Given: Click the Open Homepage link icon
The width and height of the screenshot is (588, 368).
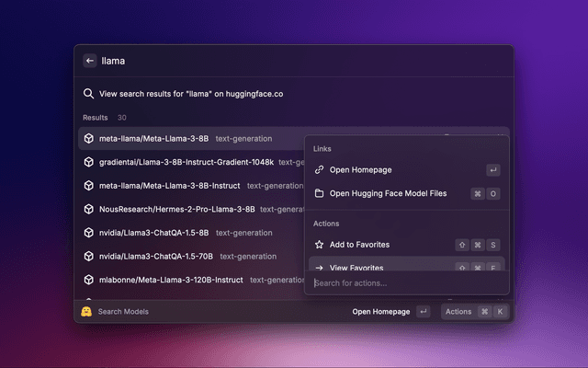Looking at the screenshot, I should (319, 170).
